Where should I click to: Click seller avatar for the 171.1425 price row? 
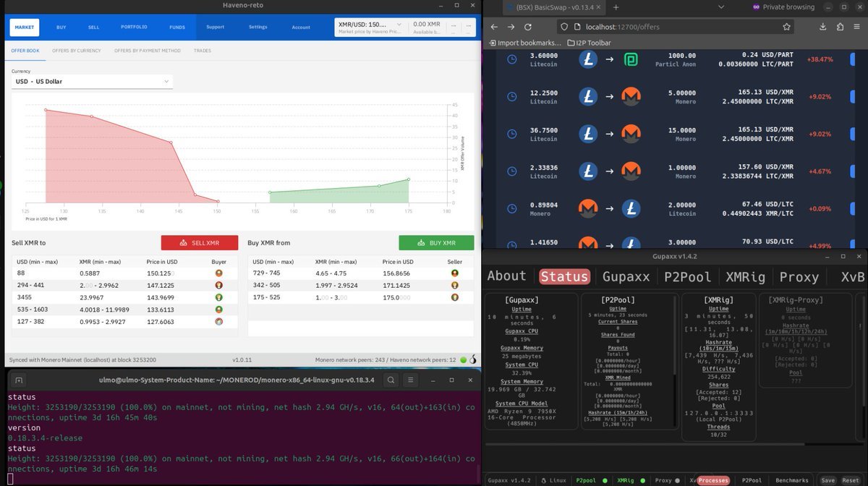click(454, 286)
